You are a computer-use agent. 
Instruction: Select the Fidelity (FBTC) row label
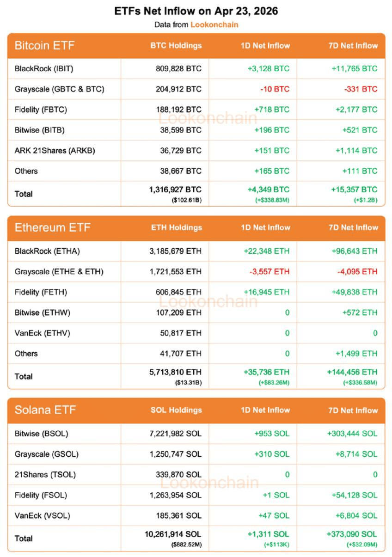click(x=41, y=110)
